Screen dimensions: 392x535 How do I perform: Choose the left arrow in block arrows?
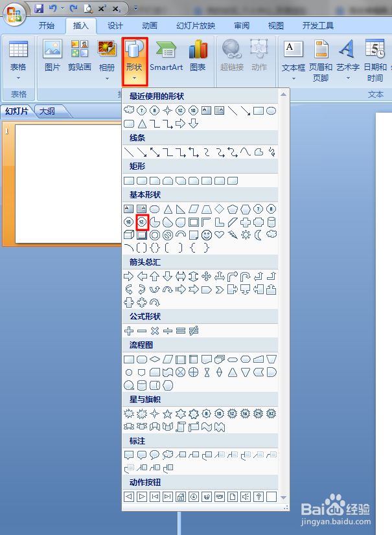point(142,276)
